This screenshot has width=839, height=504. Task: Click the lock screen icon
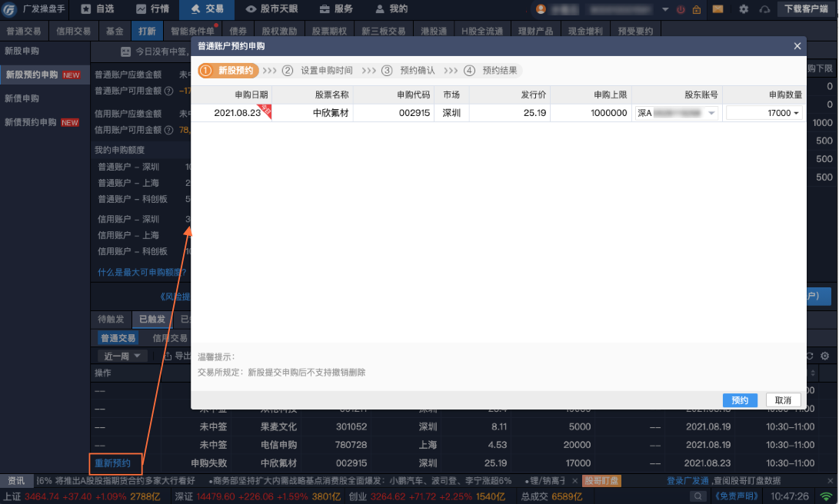coord(697,10)
